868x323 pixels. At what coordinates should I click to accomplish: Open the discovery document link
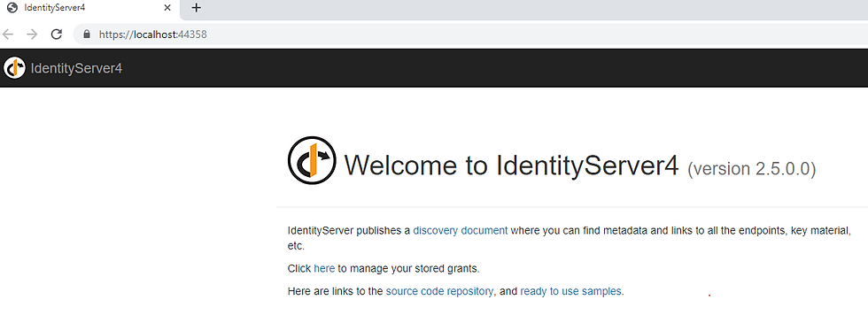(460, 231)
